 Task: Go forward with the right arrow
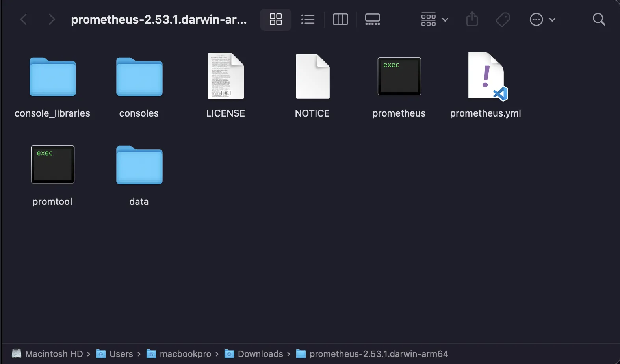(x=51, y=19)
